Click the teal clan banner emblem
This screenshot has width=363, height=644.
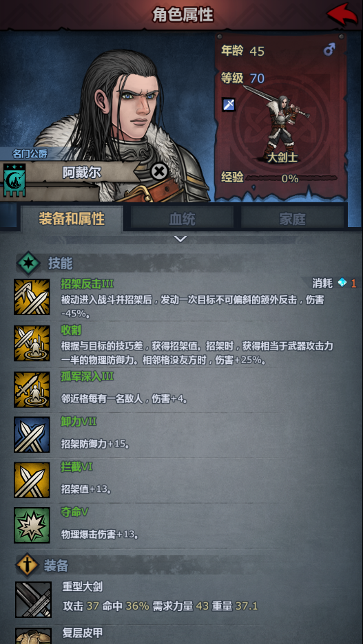coord(14,180)
